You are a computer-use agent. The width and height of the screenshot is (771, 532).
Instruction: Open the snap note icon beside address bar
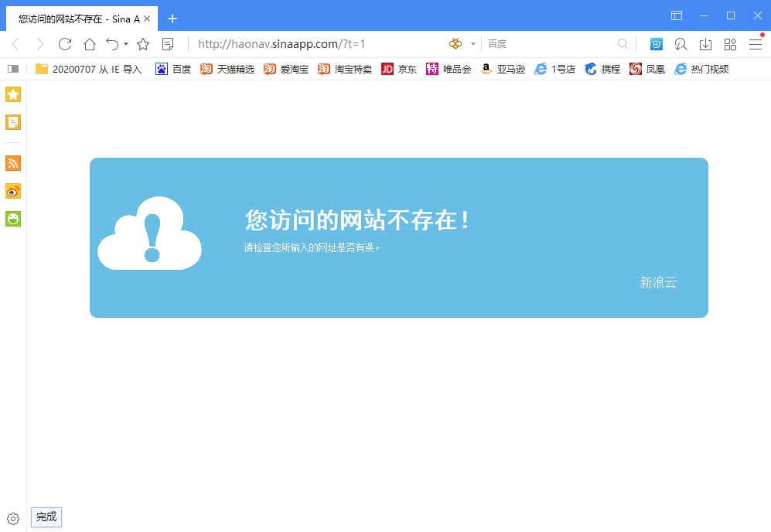[x=168, y=44]
